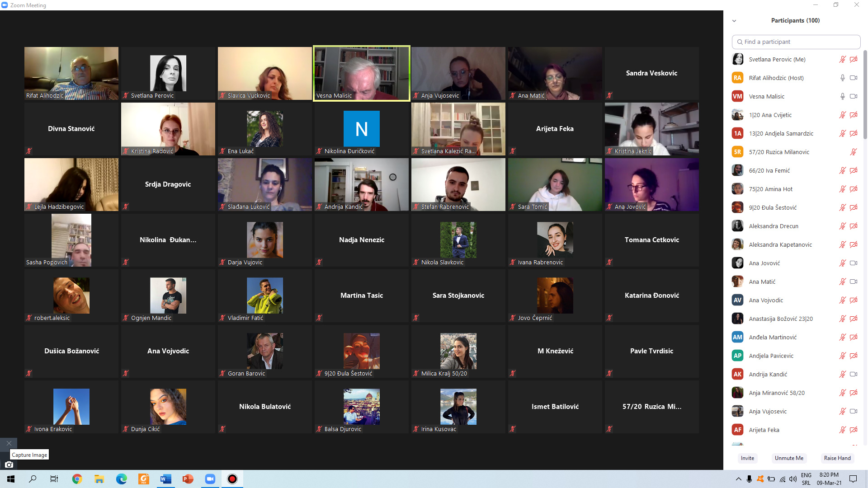Image resolution: width=868 pixels, height=488 pixels.
Task: Click the Invite button
Action: [x=747, y=458]
